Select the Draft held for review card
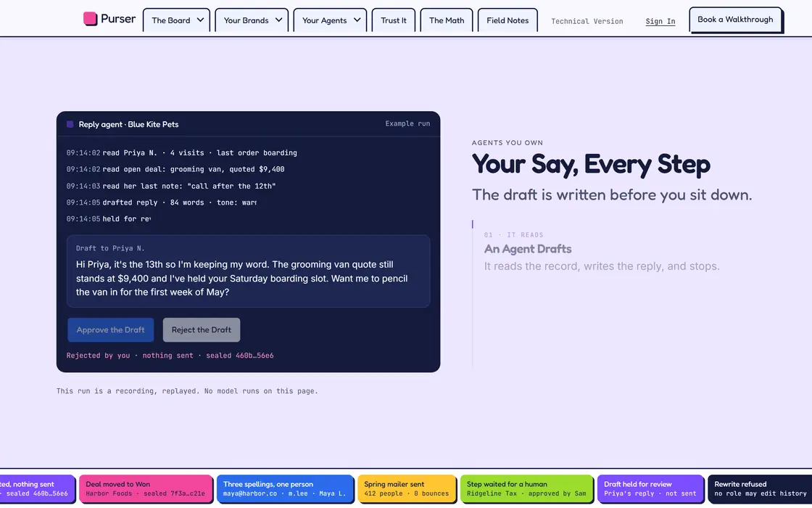This screenshot has height=508, width=812. point(650,489)
